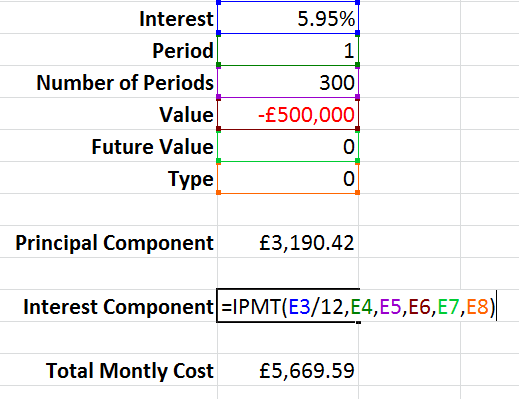This screenshot has width=519, height=399.
Task: Select the Period label cell
Action: (x=109, y=50)
